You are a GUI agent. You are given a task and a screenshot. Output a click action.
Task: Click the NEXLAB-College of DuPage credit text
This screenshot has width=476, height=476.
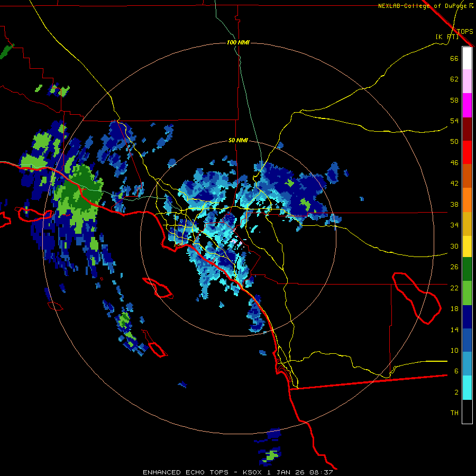click(x=425, y=6)
